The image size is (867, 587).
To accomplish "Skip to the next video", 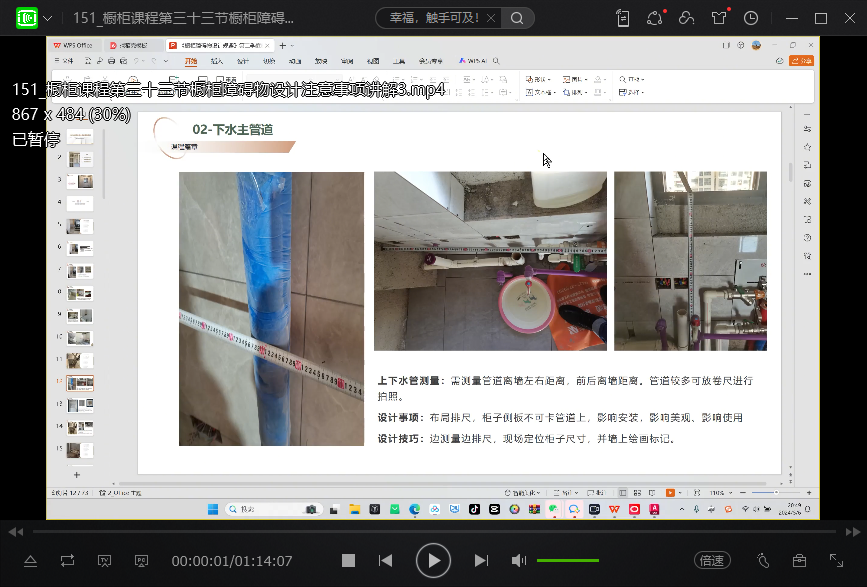I will coord(481,561).
